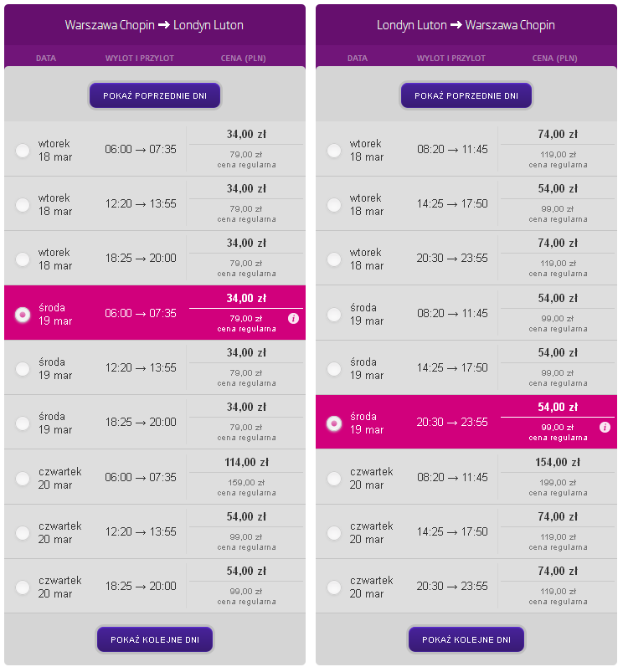Pick return wtorek 18 mar 20:30 flight radio
623x672 pixels.
(334, 259)
